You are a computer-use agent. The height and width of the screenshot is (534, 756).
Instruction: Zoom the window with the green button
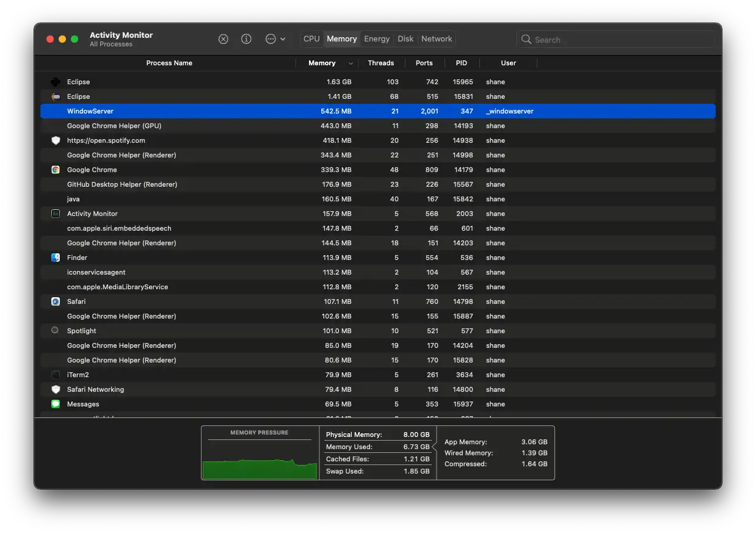[75, 39]
